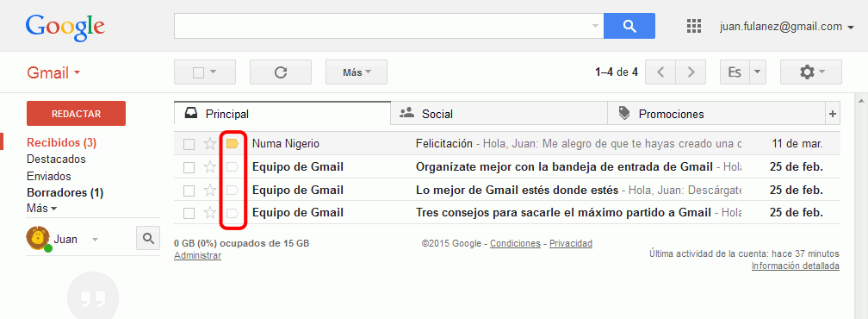Viewport: 868px width, 319px height.
Task: Click the '11 de mar.' date
Action: (797, 144)
